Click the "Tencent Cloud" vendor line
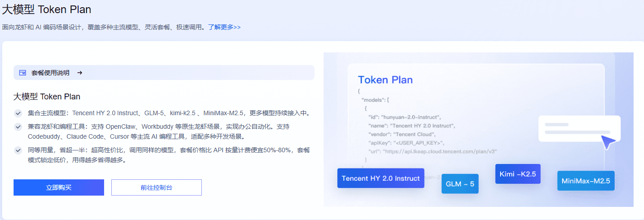 [x=401, y=134]
